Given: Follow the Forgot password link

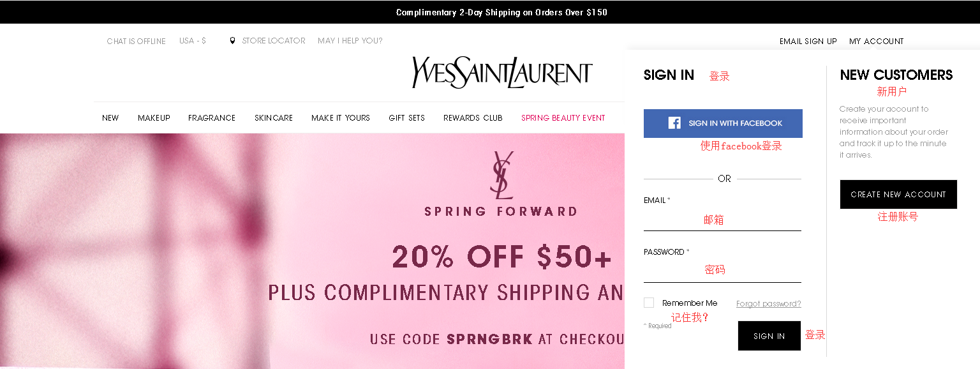Looking at the screenshot, I should coord(768,304).
